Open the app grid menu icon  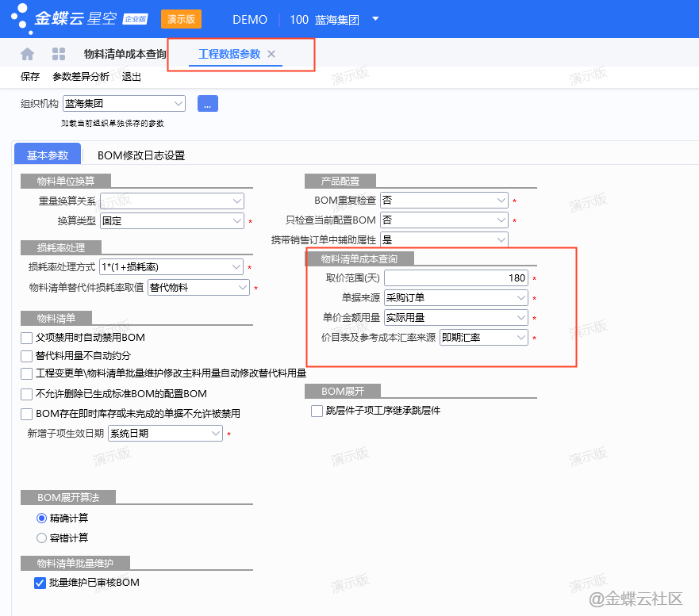tap(59, 54)
